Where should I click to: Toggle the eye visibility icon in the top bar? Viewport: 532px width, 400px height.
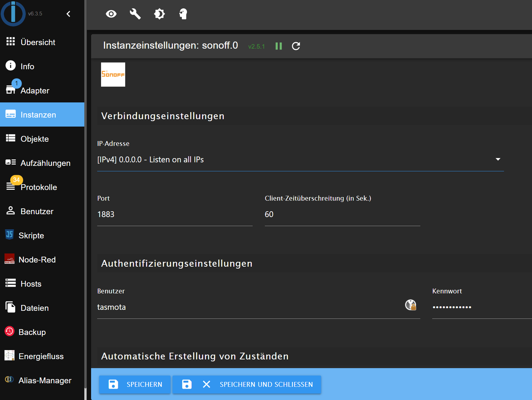click(x=111, y=14)
